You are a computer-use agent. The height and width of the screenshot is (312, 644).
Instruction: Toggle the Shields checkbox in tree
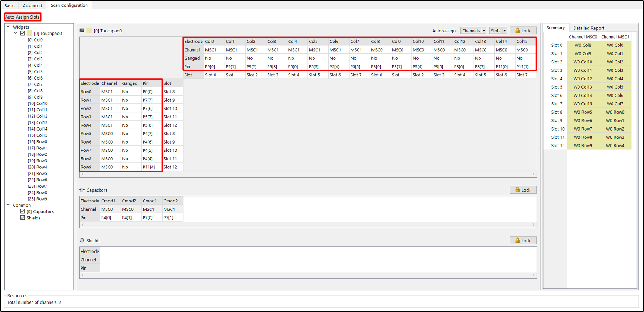click(x=22, y=218)
